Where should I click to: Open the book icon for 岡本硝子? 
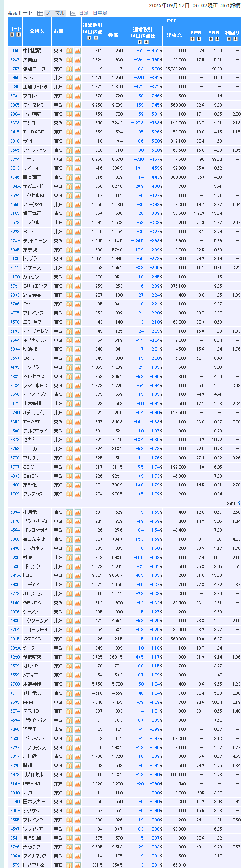tap(69, 177)
